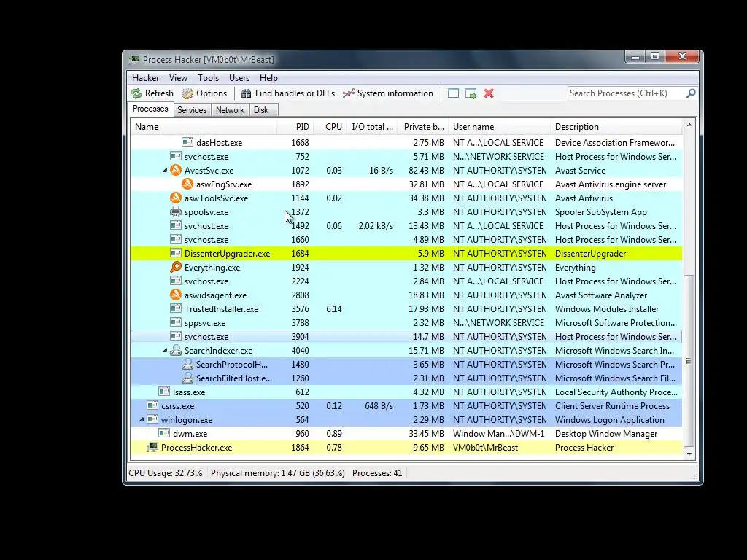Click the Find window and thread icon
747x560 pixels.
(x=471, y=94)
